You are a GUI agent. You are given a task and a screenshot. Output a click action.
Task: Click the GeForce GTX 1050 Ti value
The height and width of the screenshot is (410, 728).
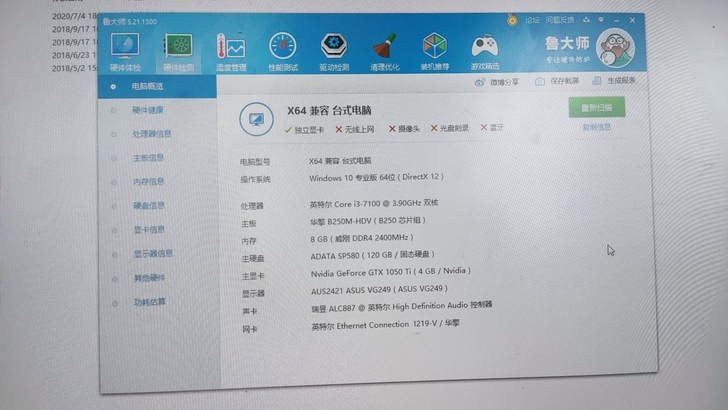click(x=390, y=272)
